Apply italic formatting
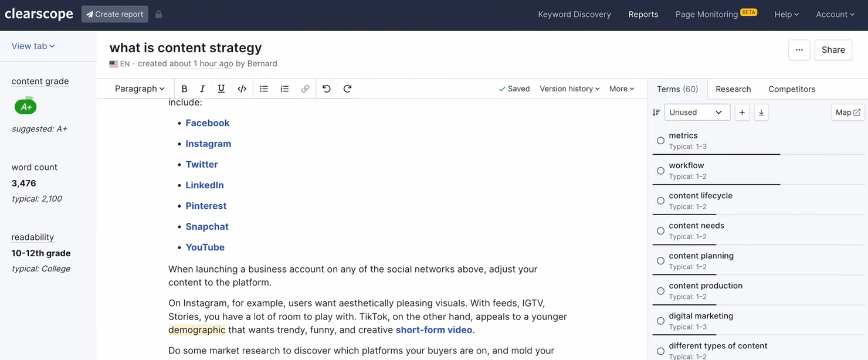 (x=202, y=89)
